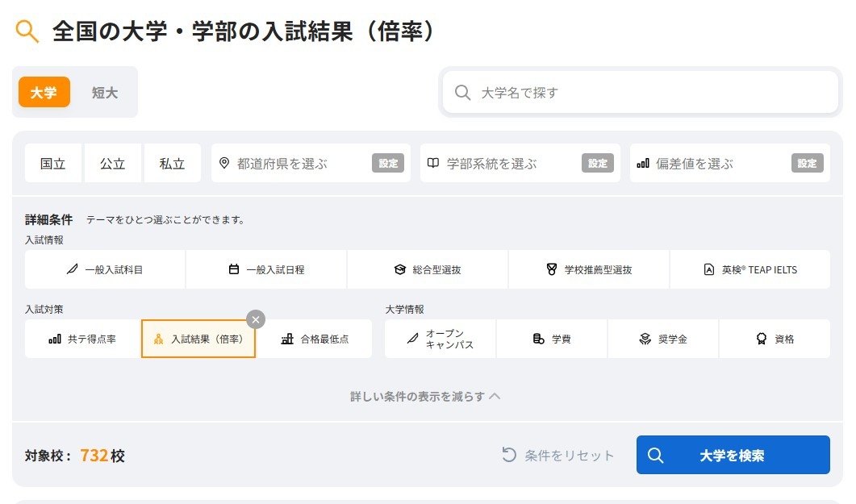
Task: Toggle the 私立 private university filter
Action: pyautogui.click(x=172, y=163)
